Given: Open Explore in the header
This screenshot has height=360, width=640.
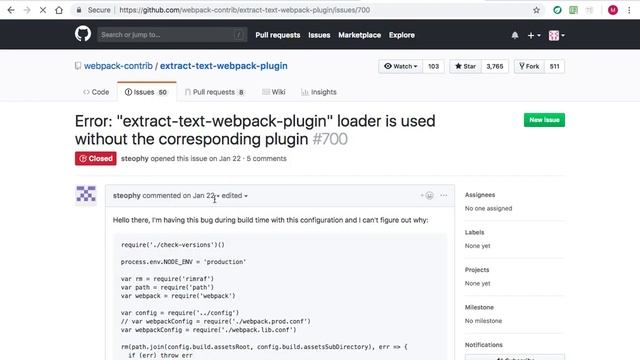Looking at the screenshot, I should pyautogui.click(x=402, y=35).
